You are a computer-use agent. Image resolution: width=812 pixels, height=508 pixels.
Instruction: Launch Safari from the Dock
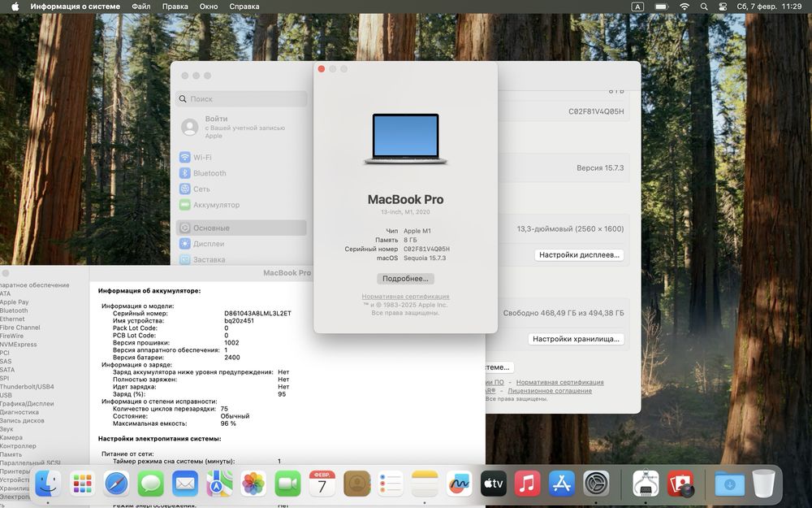(x=116, y=484)
